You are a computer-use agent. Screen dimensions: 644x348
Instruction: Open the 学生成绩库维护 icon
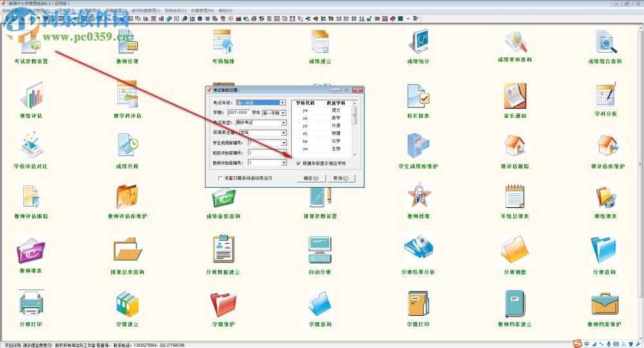[x=418, y=145]
